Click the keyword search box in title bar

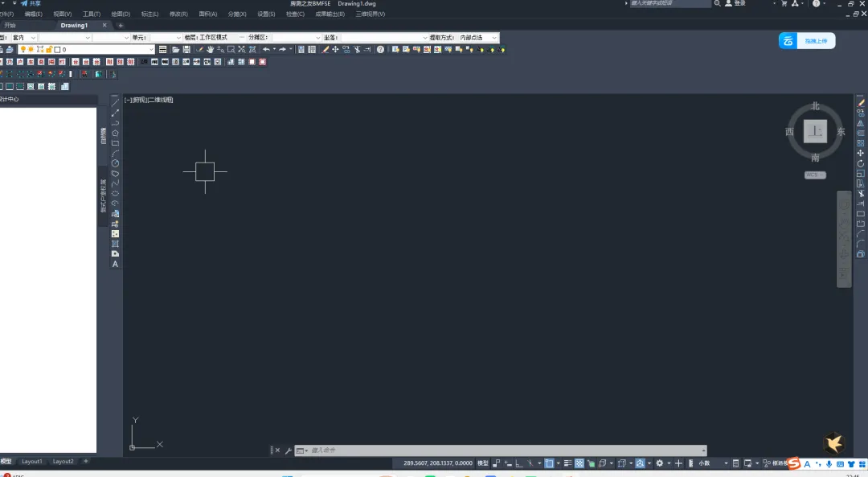point(670,4)
